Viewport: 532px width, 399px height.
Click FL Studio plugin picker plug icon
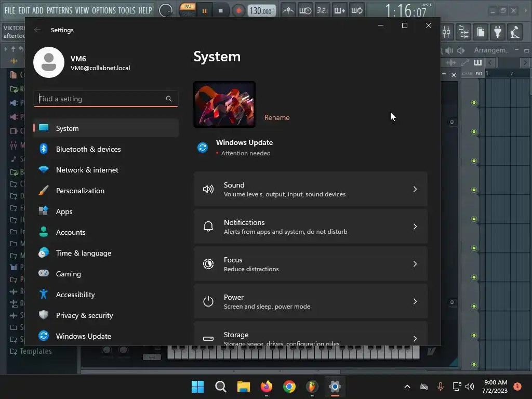497,32
